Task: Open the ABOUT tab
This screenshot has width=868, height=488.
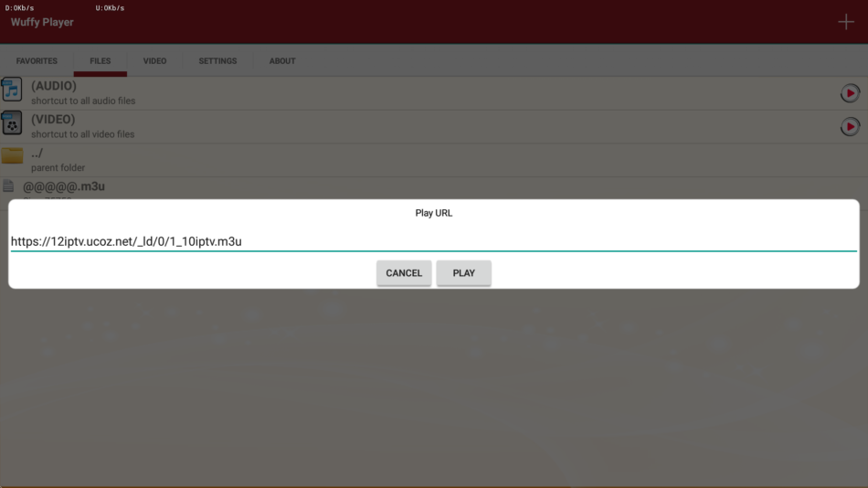Action: tap(282, 61)
